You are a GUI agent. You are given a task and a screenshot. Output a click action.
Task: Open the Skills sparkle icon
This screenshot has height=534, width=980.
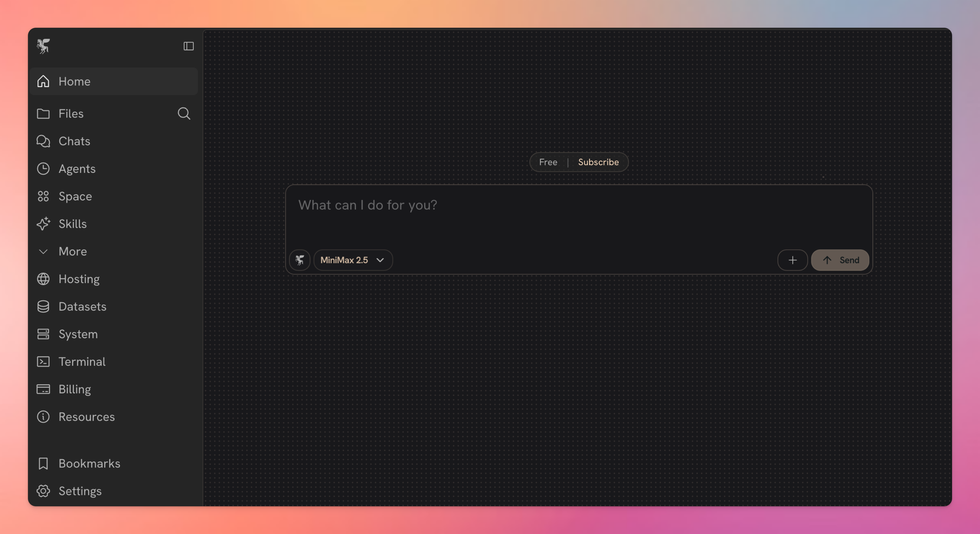pos(43,224)
